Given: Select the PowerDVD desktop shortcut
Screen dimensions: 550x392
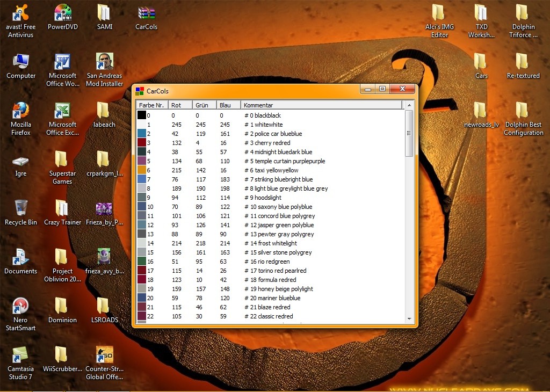Looking at the screenshot, I should coord(63,13).
